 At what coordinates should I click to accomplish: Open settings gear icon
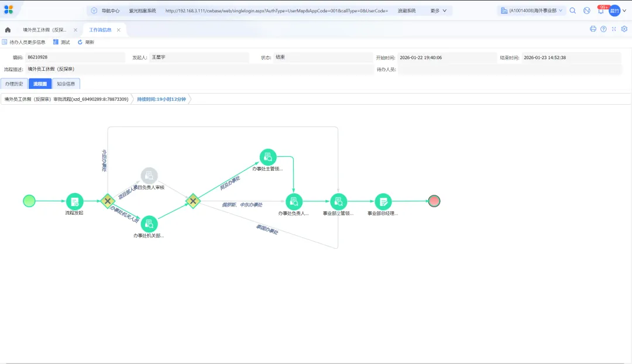[624, 29]
